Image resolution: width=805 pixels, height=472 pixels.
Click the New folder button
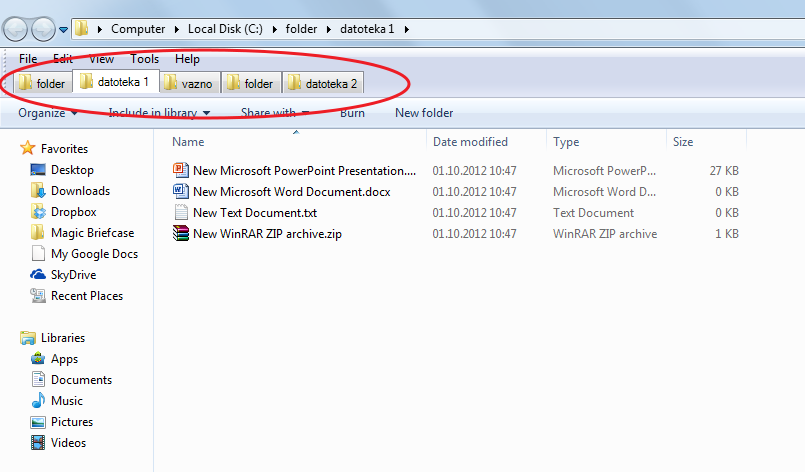coord(424,113)
